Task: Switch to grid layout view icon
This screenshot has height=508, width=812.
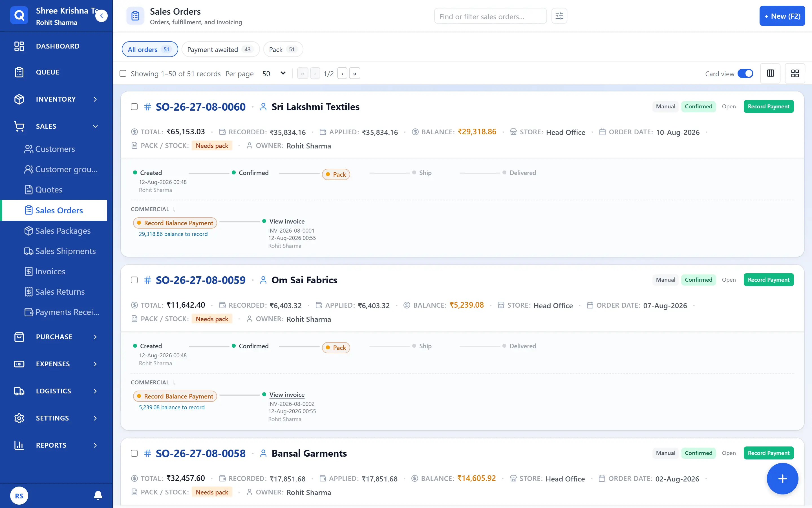Action: coord(795,73)
